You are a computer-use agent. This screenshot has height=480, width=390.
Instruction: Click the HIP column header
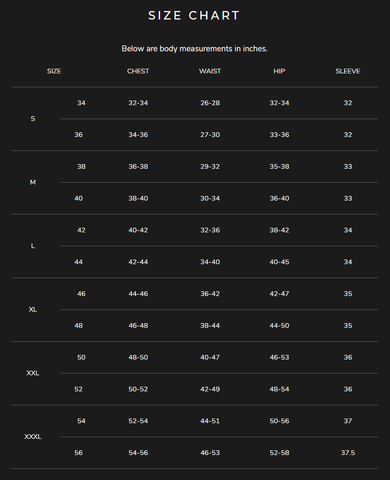pyautogui.click(x=279, y=71)
